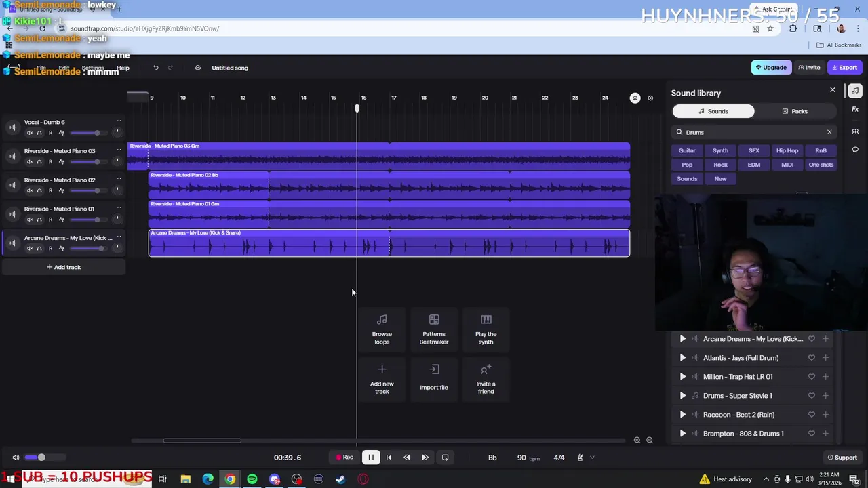Add Million - Trap Hat LR 01 to project
The image size is (868, 488).
[825, 377]
